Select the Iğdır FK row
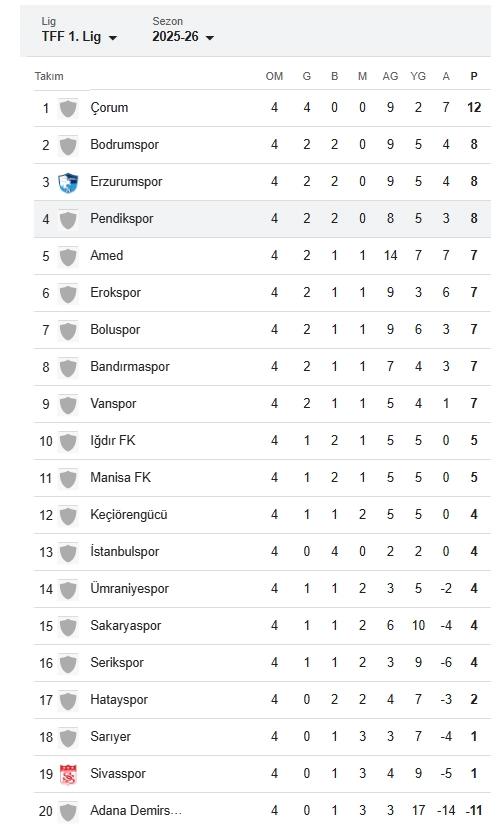 click(x=262, y=441)
